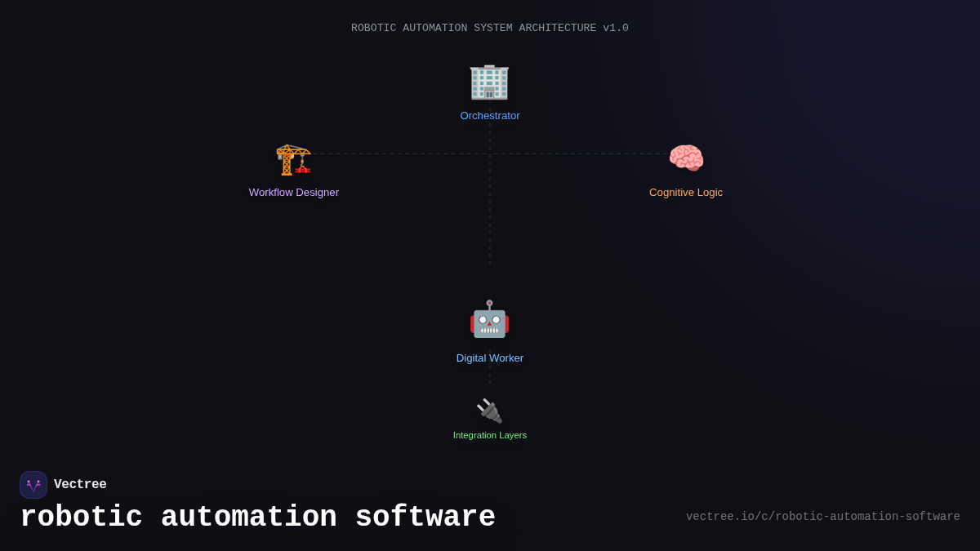Click the Integration Layers label
The height and width of the screenshot is (551, 980).
(x=489, y=435)
